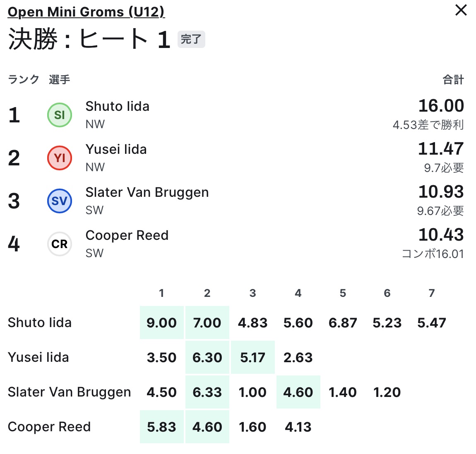This screenshot has height=454, width=476.
Task: Click Slater Van Bruggen's 6.33 wave score
Action: pos(207,392)
